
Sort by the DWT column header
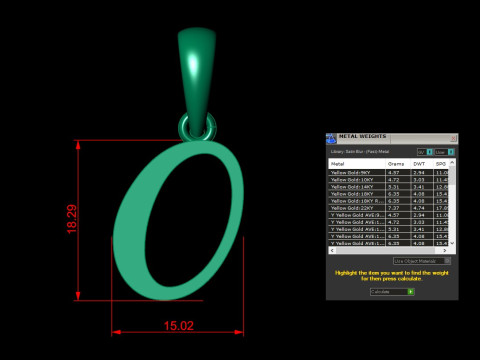click(422, 164)
